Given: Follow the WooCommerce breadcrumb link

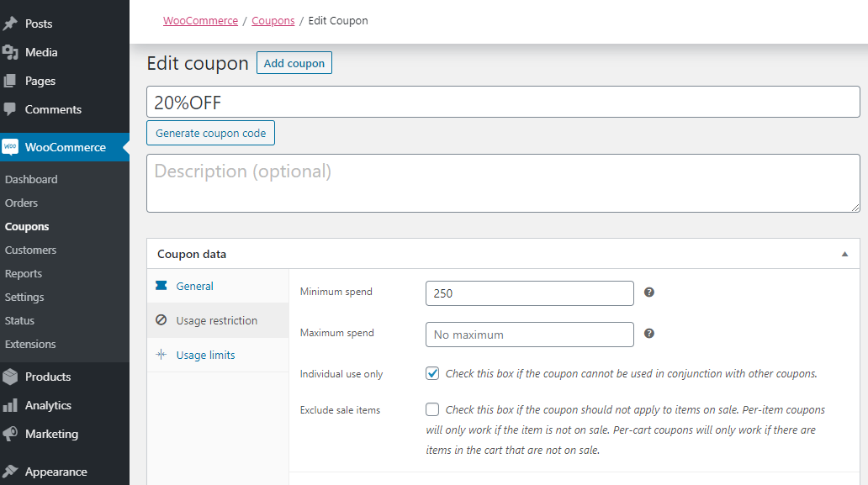Looking at the screenshot, I should pos(200,20).
